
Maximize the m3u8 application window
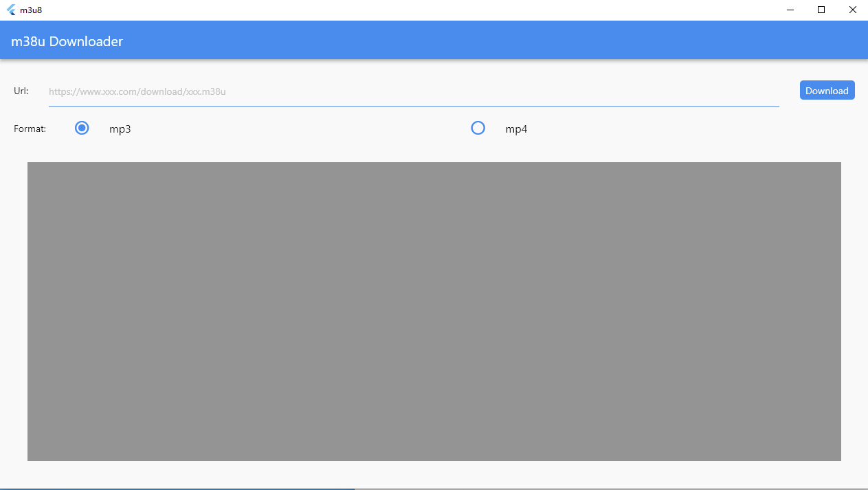pyautogui.click(x=821, y=10)
